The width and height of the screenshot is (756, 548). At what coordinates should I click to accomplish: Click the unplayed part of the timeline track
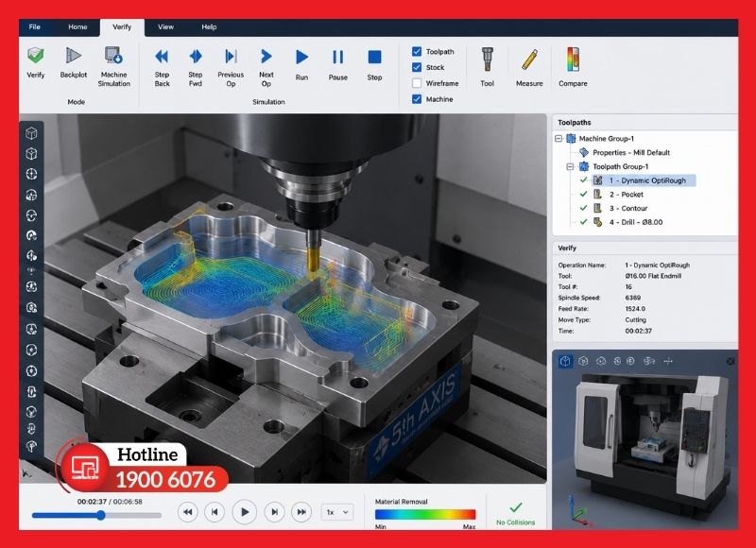133,515
